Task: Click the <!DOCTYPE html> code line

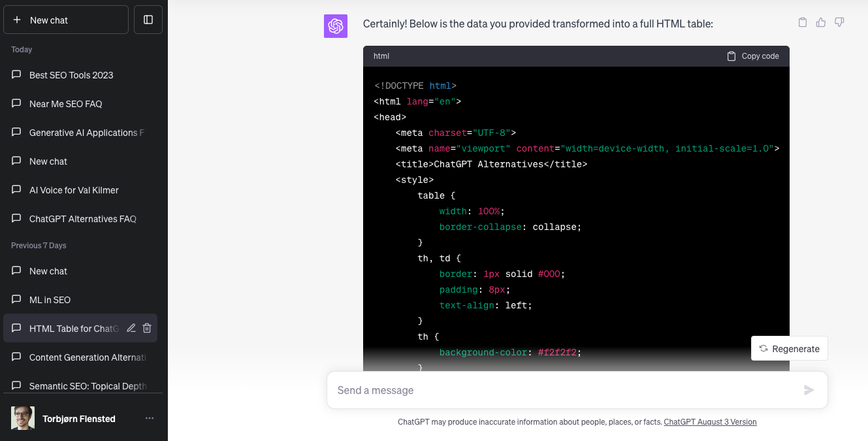Action: [x=415, y=86]
